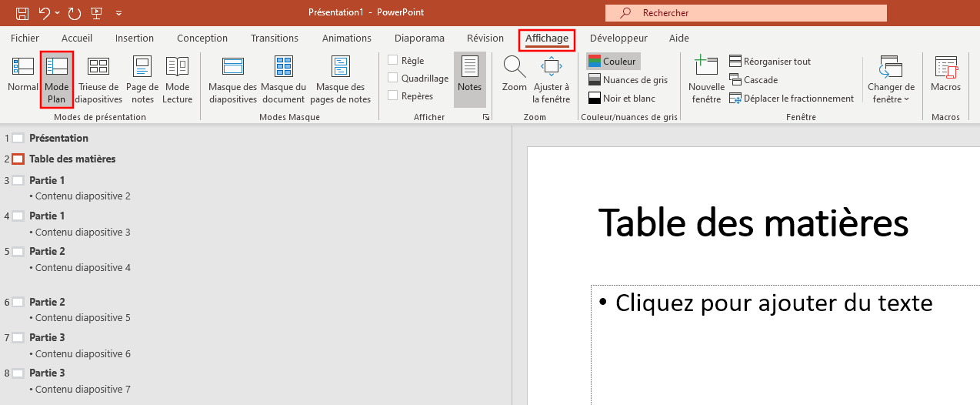Image resolution: width=980 pixels, height=405 pixels.
Task: Open the Transitions tab
Action: [275, 38]
